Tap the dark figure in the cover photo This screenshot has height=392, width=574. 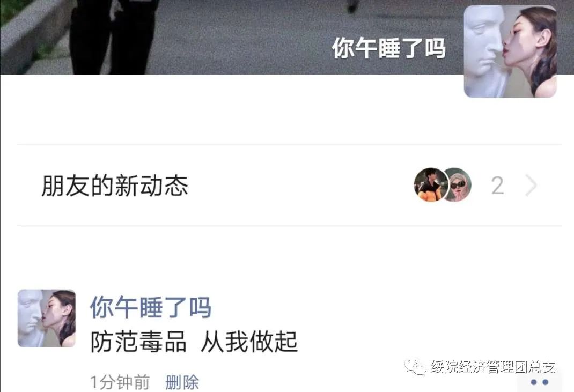[x=114, y=36]
